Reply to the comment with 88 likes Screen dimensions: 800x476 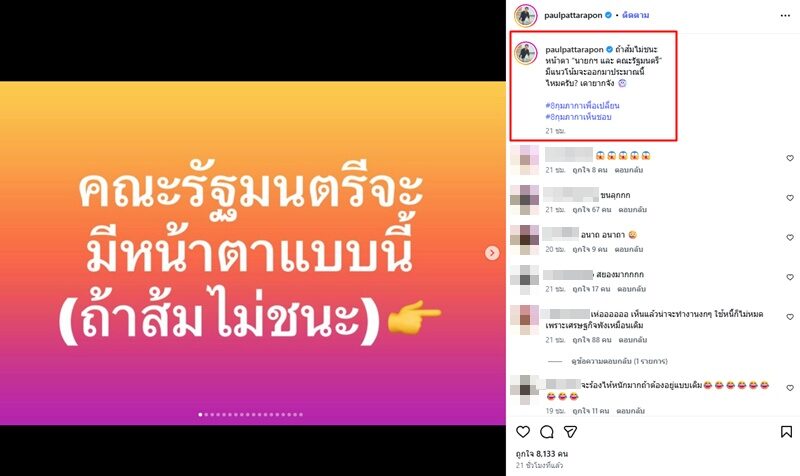coord(633,340)
